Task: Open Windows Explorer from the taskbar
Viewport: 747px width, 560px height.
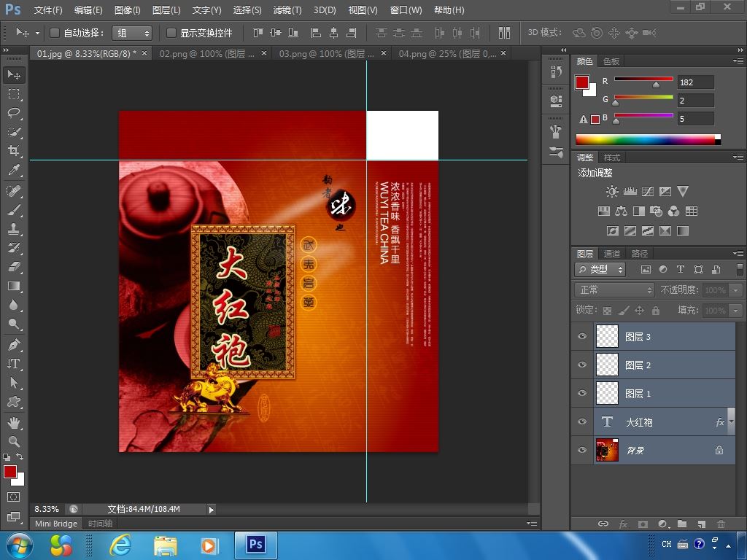Action: [165, 545]
